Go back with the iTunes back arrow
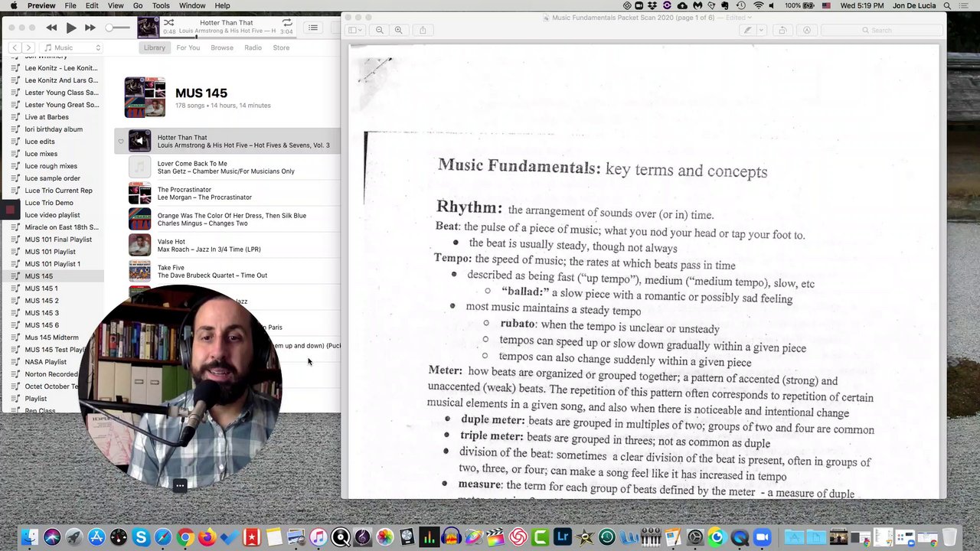The height and width of the screenshot is (551, 980). click(x=15, y=47)
